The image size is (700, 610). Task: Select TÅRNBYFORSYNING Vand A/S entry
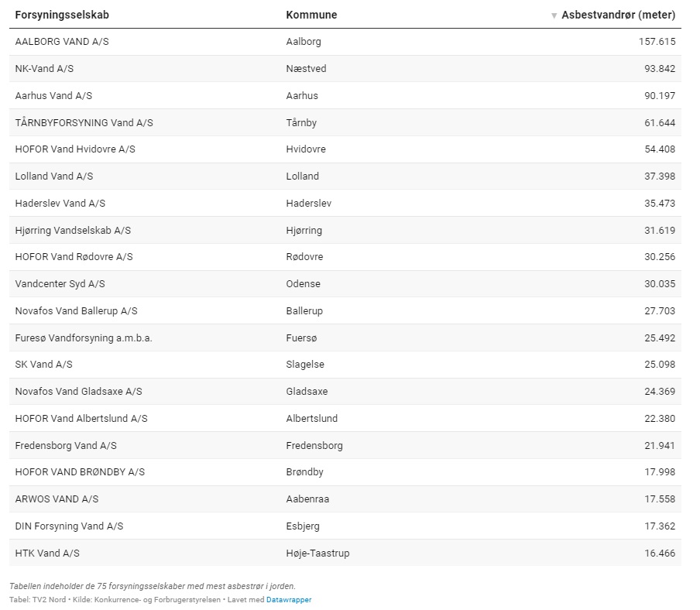point(84,122)
